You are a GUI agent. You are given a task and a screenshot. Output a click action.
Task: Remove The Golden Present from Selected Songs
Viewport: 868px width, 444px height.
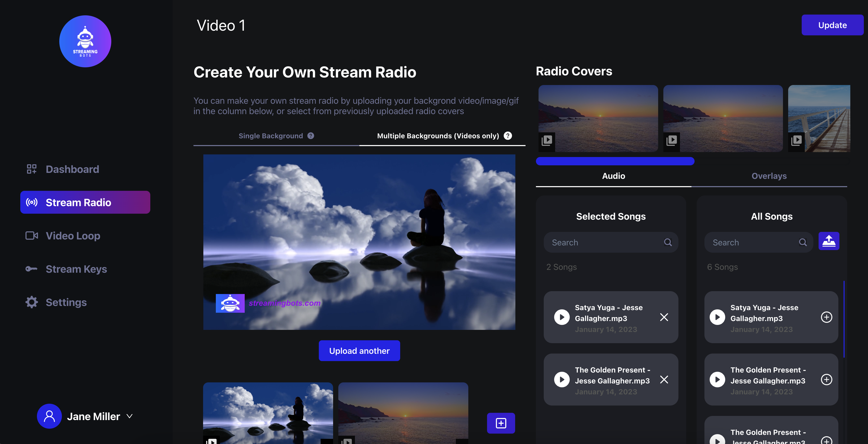[664, 379]
